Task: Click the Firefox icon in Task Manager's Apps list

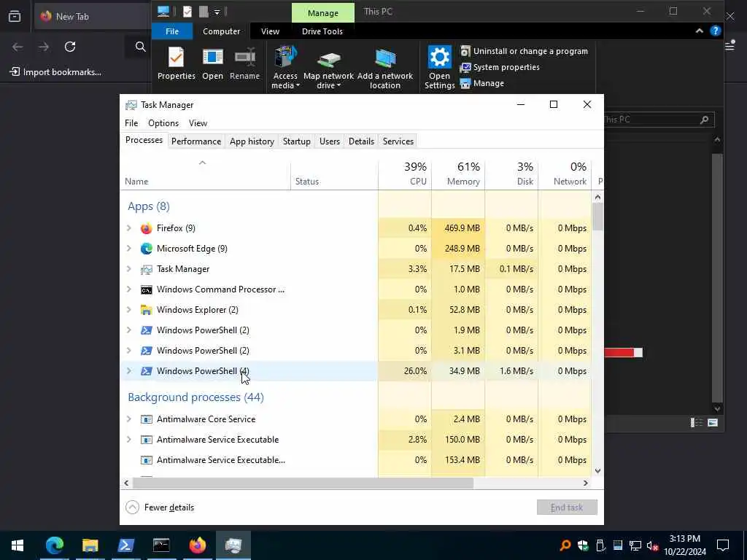Action: (146, 228)
